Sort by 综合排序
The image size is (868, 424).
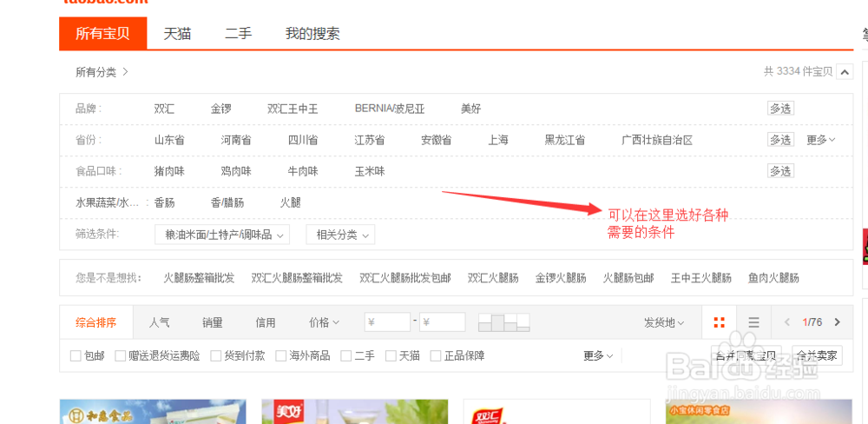click(x=95, y=322)
